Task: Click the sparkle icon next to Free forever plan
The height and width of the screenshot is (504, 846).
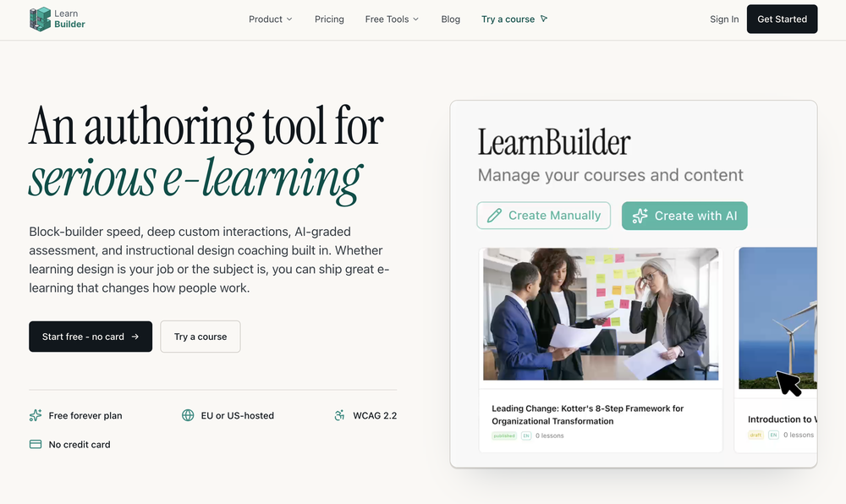Action: point(36,415)
